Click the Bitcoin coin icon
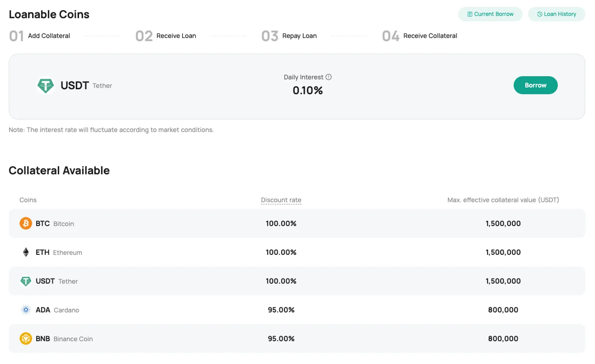Viewport: 595px width, 364px height. (26, 223)
